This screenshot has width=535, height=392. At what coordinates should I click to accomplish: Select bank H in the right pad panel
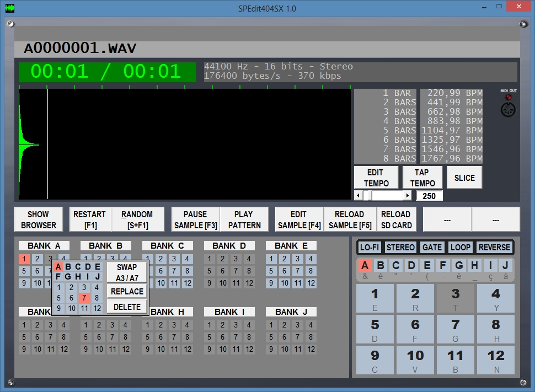point(474,265)
